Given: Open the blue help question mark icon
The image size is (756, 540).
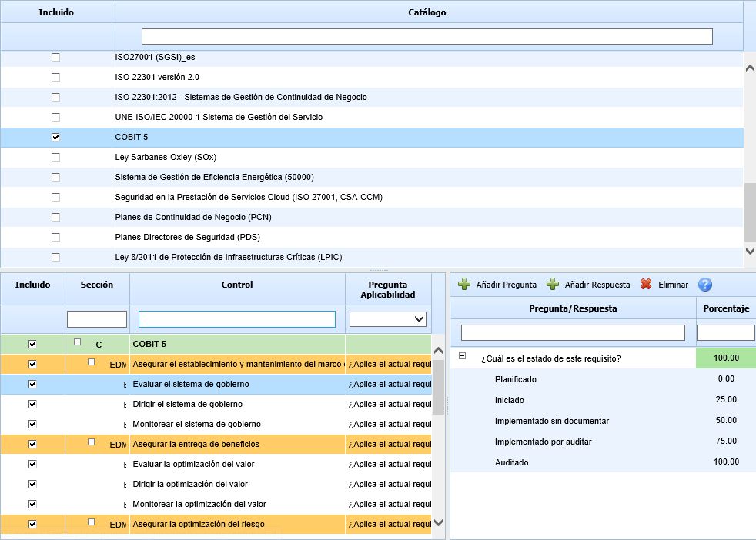Looking at the screenshot, I should pos(704,285).
